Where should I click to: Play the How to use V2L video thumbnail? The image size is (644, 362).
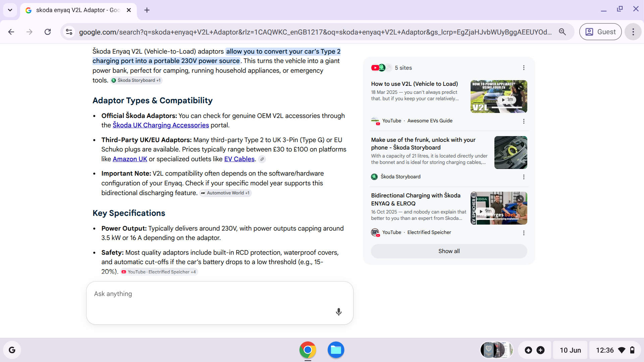[x=499, y=97]
